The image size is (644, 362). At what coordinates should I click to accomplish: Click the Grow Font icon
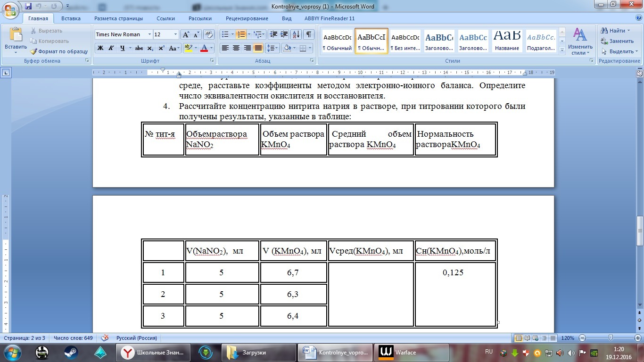[186, 34]
